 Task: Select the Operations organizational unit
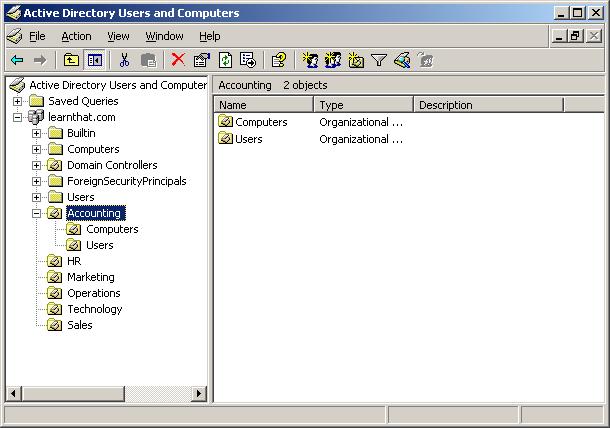(94, 293)
